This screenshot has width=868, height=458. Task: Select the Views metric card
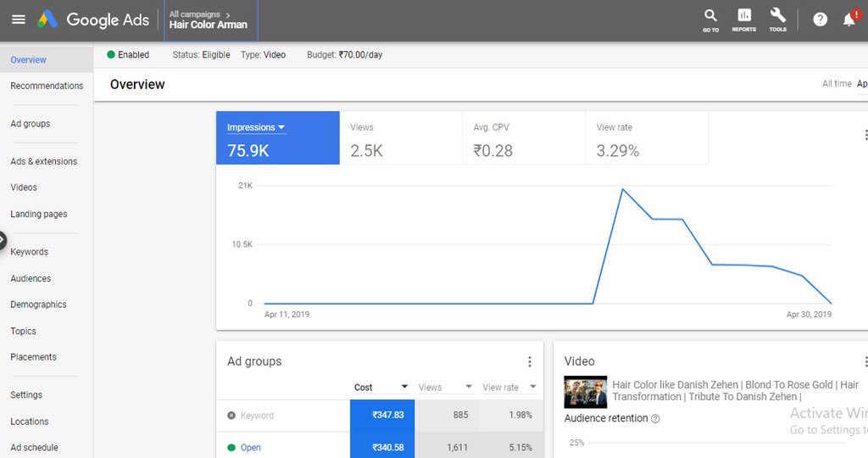point(401,138)
